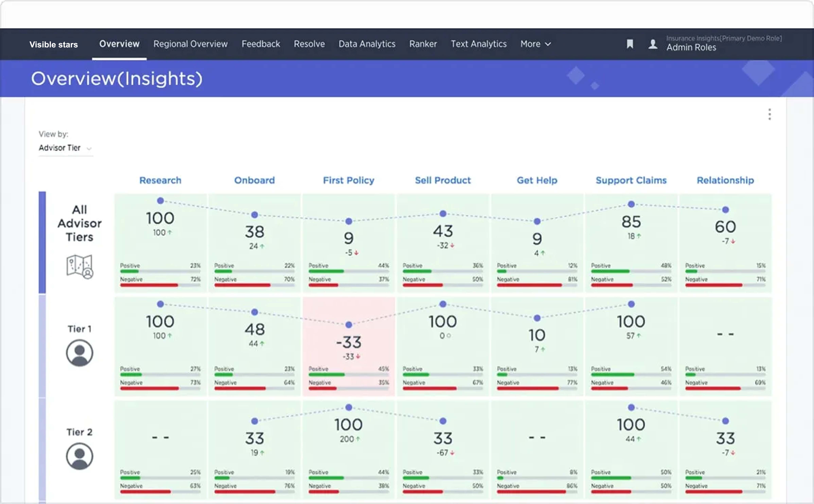Expand the More navigation dropdown
Image resolution: width=814 pixels, height=504 pixels.
tap(535, 44)
